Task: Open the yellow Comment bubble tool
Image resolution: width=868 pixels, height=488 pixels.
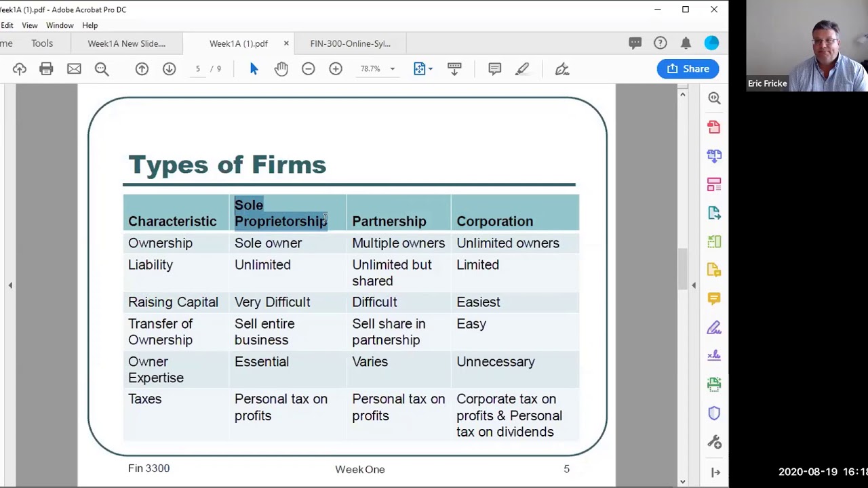Action: (714, 298)
